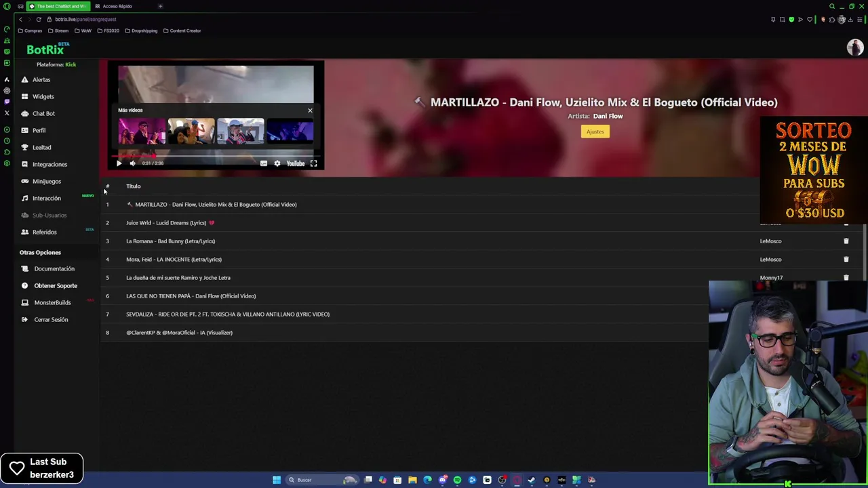The image size is (868, 488).
Task: Click the Título column header
Action: [x=133, y=186]
